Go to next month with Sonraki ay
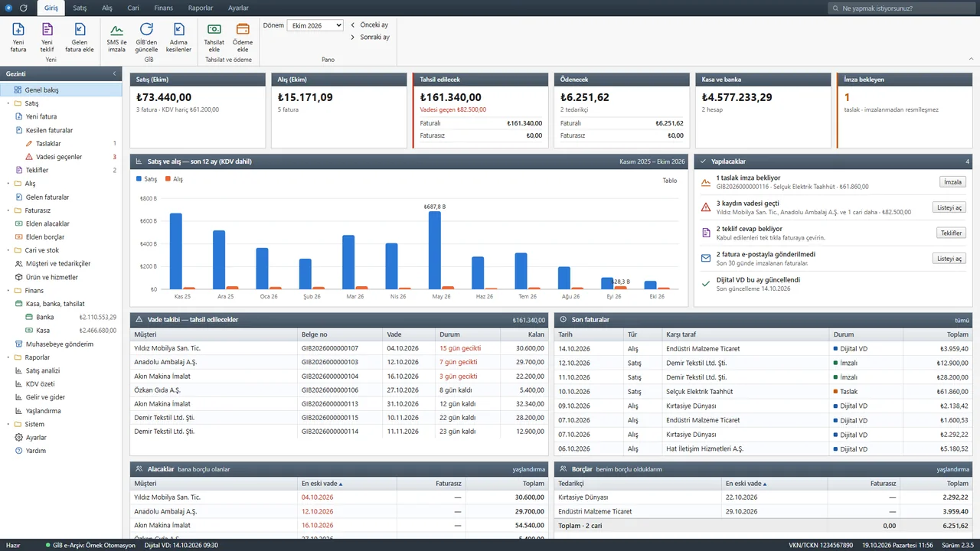980x551 pixels. 370,37
